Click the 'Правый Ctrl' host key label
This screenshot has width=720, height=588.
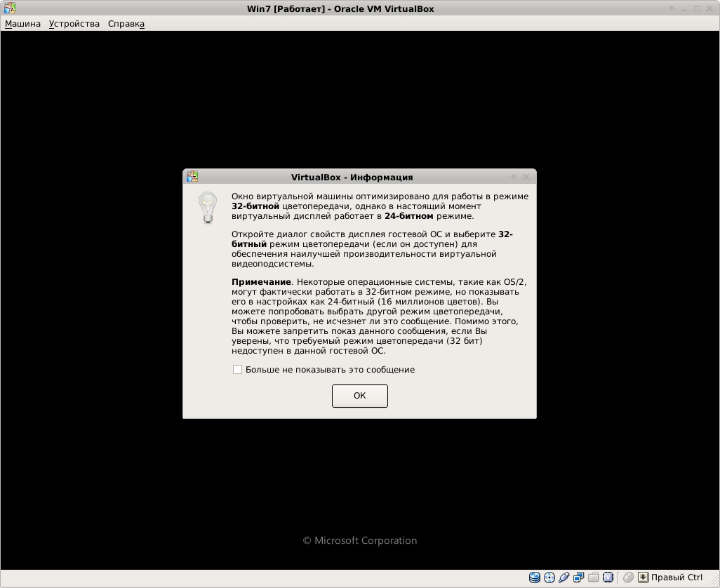point(676,577)
